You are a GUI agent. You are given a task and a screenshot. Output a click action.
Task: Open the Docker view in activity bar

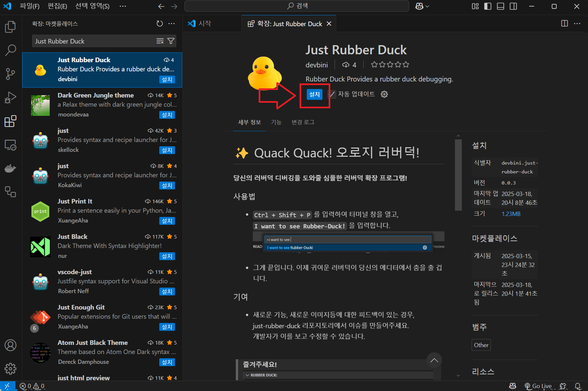point(10,168)
